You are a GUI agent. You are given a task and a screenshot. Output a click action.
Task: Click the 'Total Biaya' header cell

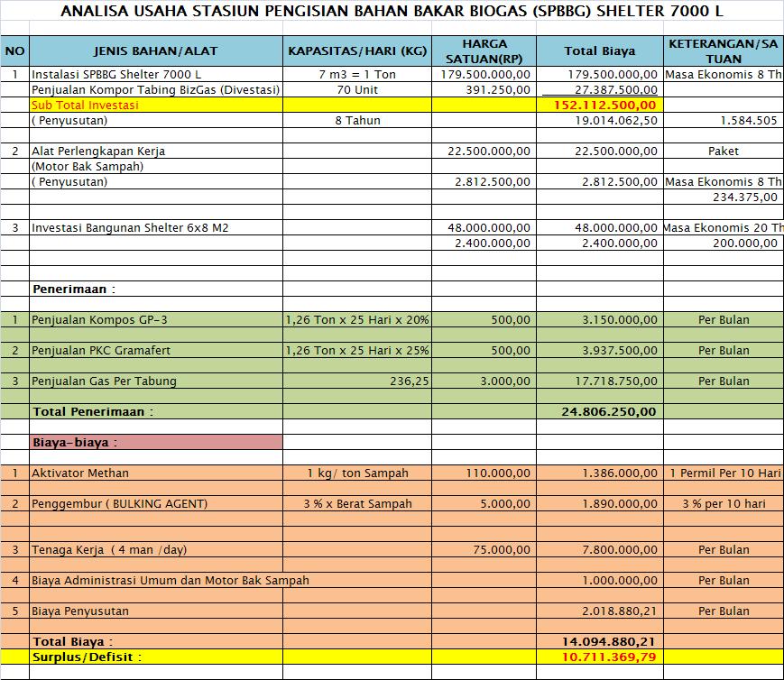pyautogui.click(x=600, y=51)
